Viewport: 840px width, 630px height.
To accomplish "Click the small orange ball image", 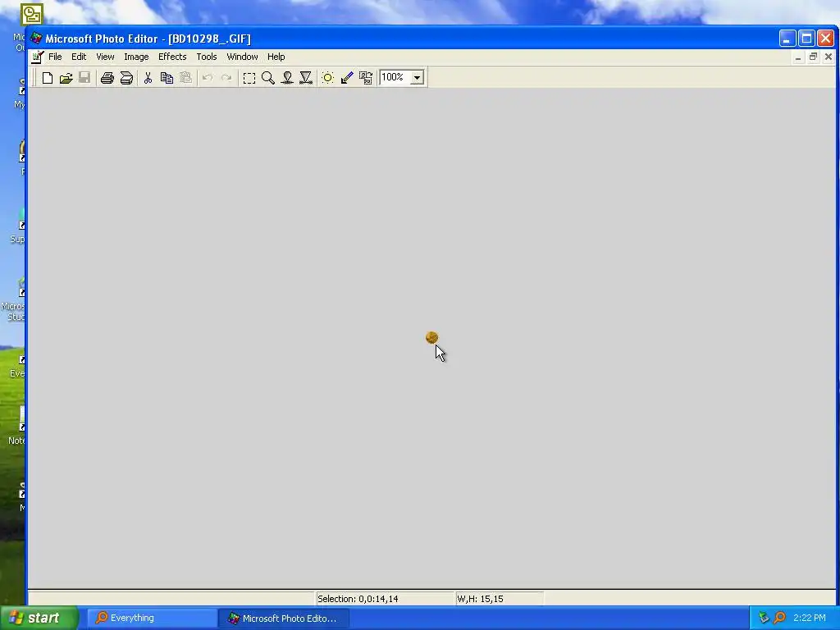I will (x=431, y=337).
